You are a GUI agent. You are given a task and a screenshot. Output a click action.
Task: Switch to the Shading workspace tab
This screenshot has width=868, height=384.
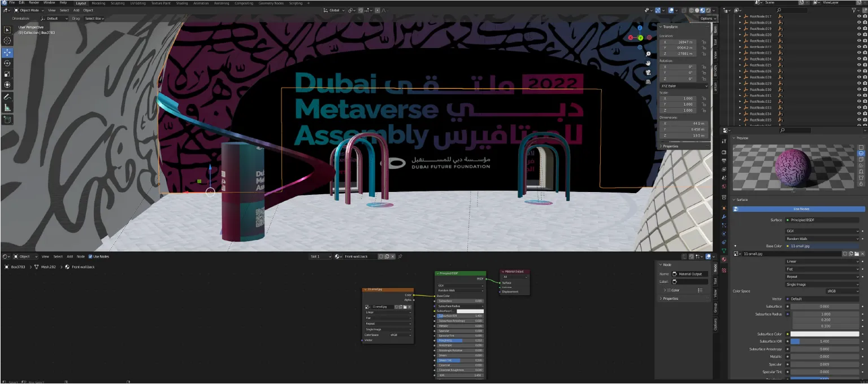182,3
